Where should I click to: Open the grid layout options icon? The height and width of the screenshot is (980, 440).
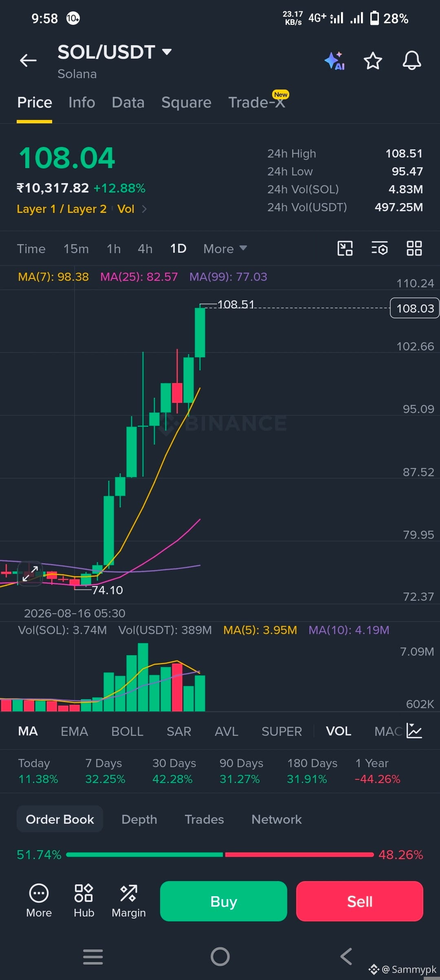pos(414,248)
